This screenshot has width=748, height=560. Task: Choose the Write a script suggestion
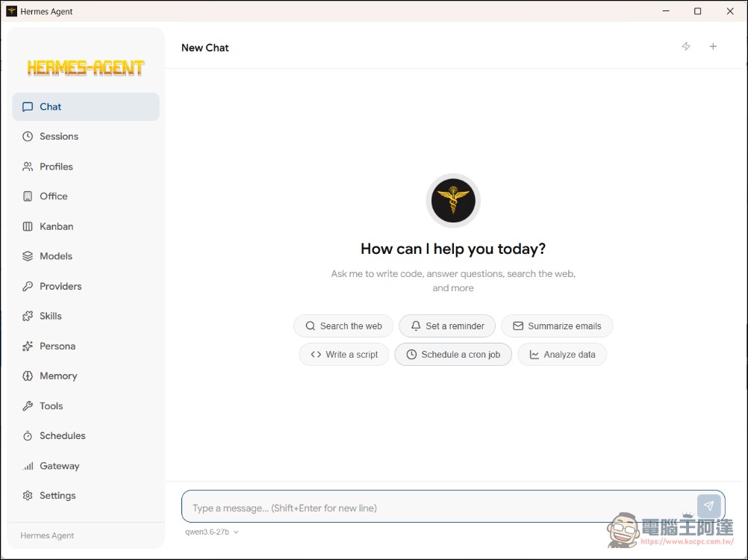pos(344,355)
